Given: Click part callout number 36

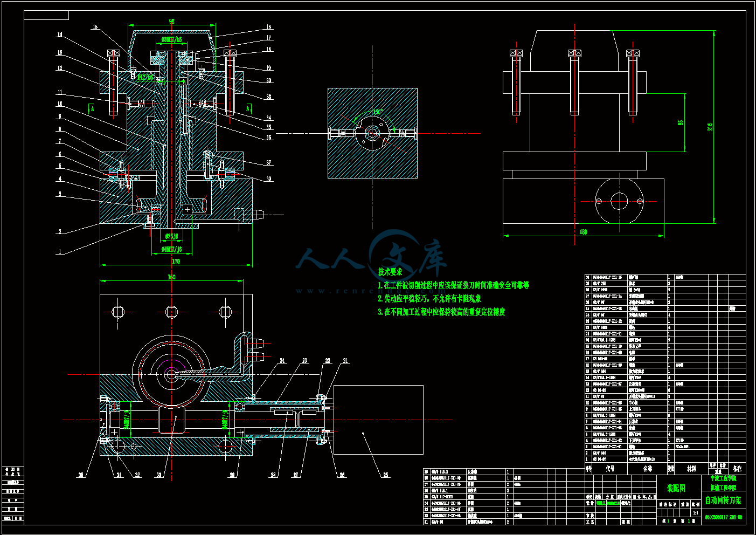Looking at the screenshot, I should (x=268, y=138).
